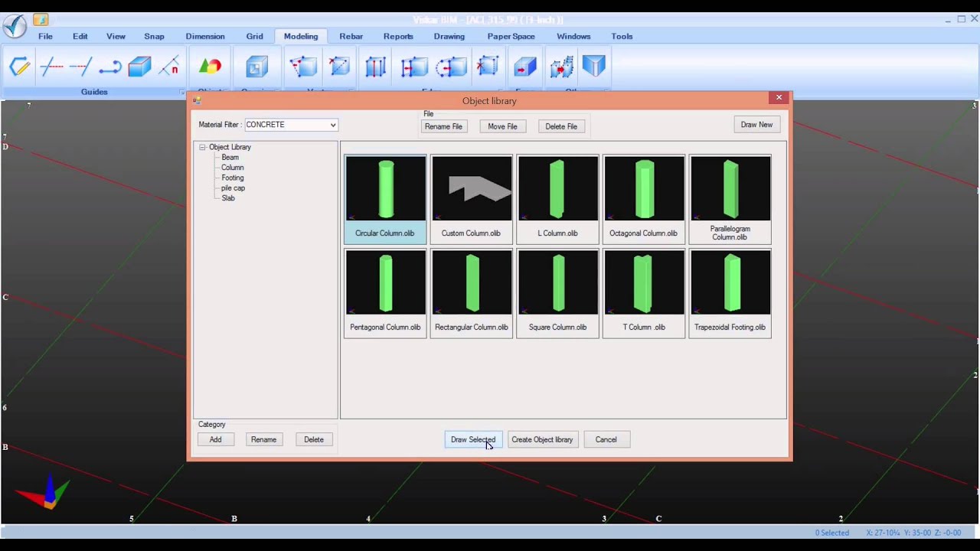Switch to the Dimension tab
The height and width of the screenshot is (551, 980).
pos(205,36)
